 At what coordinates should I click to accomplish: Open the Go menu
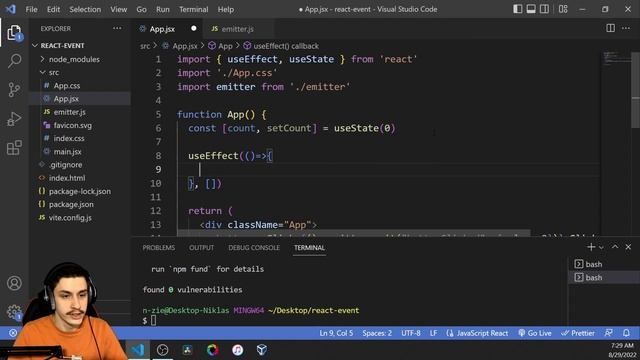click(x=141, y=9)
